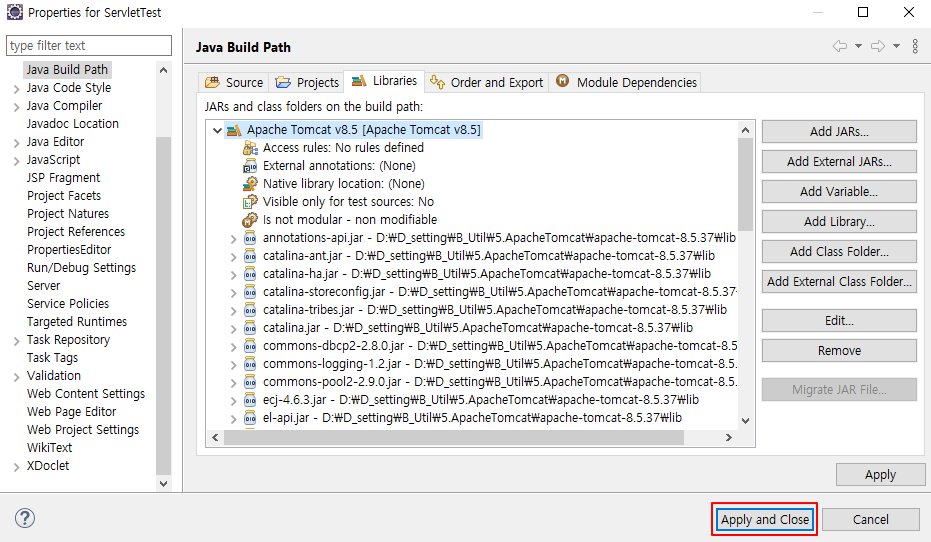Click the type filter text field
Image resolution: width=931 pixels, height=542 pixels.
click(89, 46)
